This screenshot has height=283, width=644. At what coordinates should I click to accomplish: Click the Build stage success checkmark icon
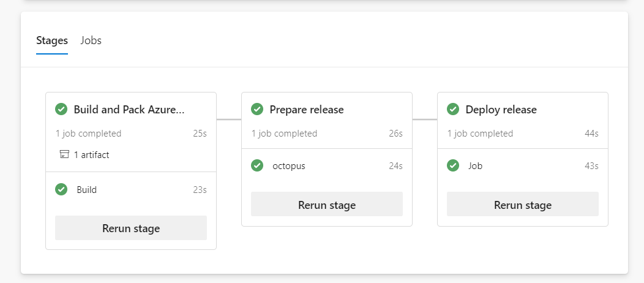tap(61, 110)
